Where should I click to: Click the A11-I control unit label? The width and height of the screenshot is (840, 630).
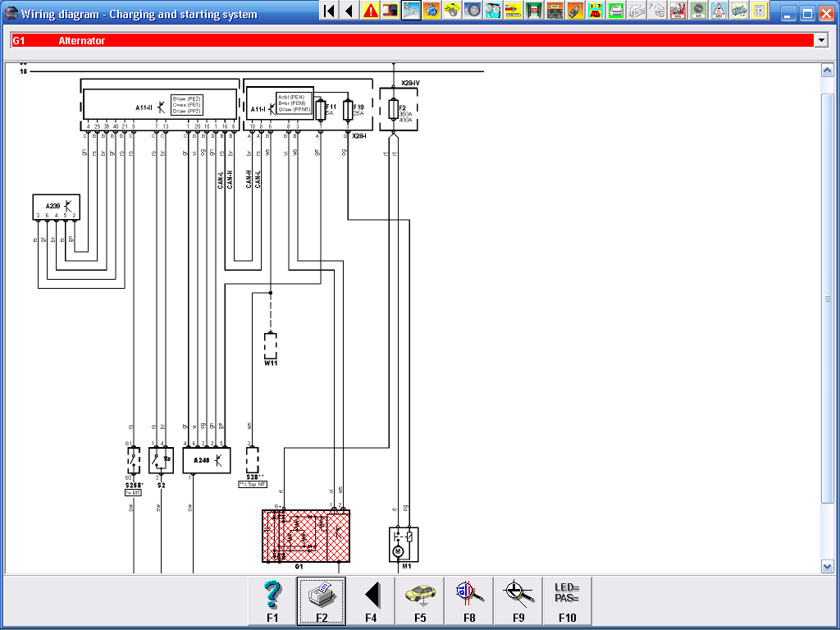pyautogui.click(x=258, y=109)
